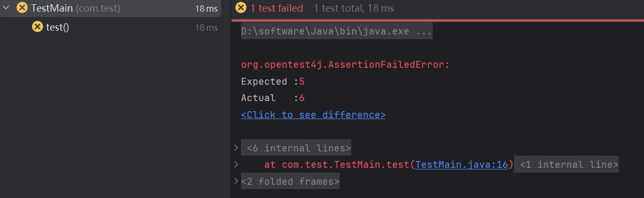The height and width of the screenshot is (198, 644).
Task: Open the TestMain.java:16 source link
Action: (x=462, y=165)
